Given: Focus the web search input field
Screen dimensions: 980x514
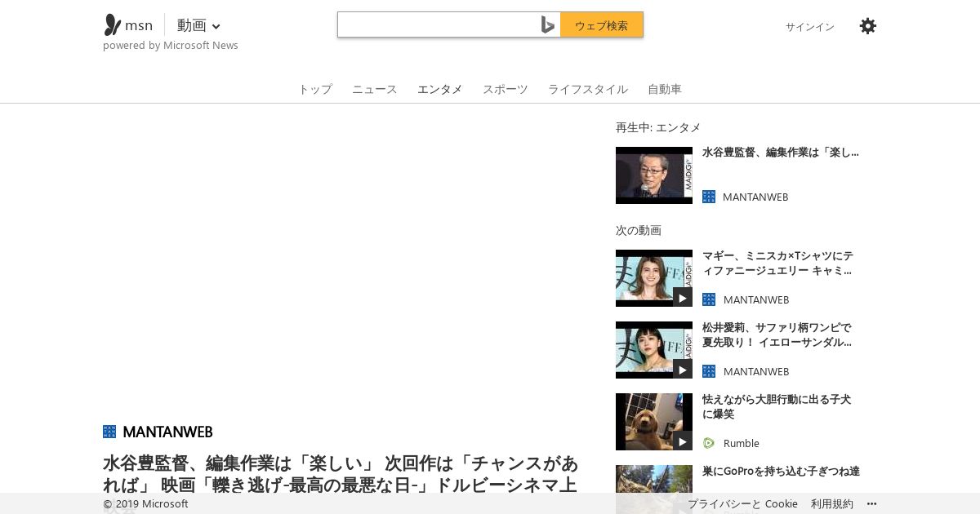Looking at the screenshot, I should 439,25.
